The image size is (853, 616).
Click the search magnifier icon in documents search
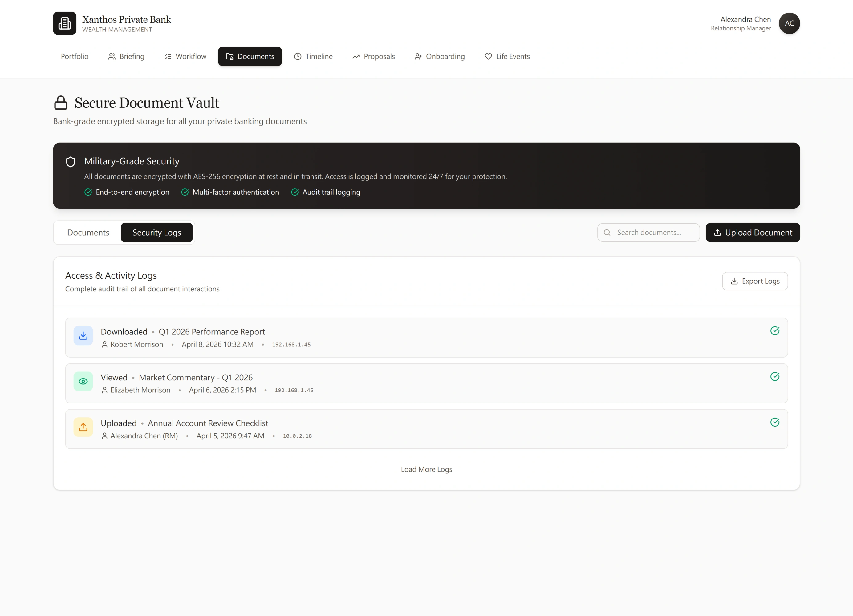607,233
